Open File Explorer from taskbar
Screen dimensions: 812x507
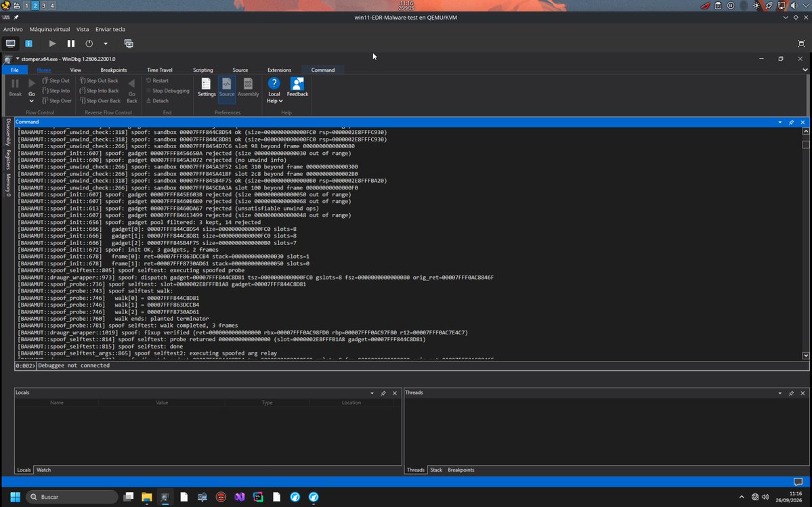146,497
